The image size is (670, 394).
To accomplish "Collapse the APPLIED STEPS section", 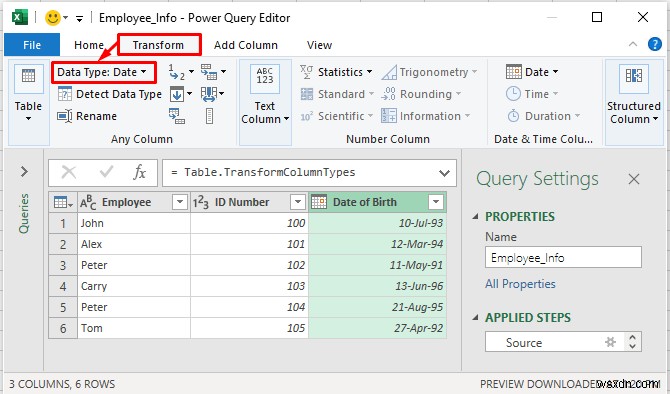I will [x=475, y=318].
